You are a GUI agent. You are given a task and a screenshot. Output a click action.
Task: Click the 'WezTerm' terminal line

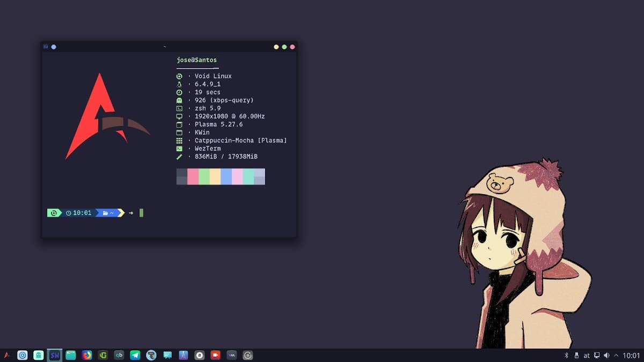click(x=208, y=149)
